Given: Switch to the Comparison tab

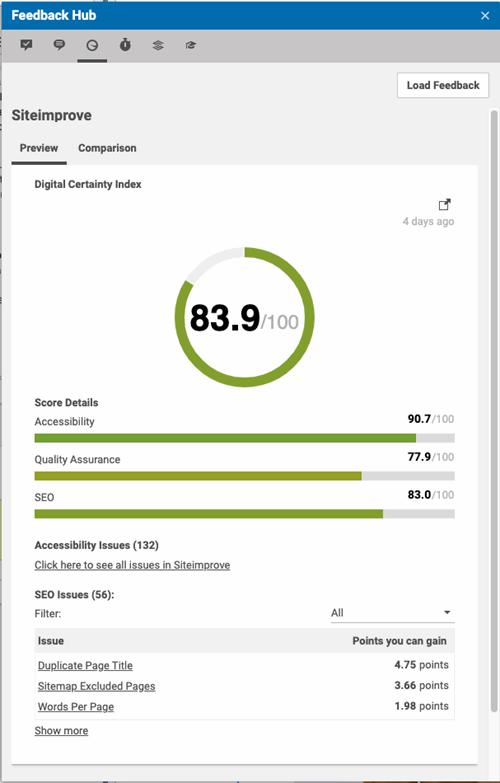Looking at the screenshot, I should (107, 148).
